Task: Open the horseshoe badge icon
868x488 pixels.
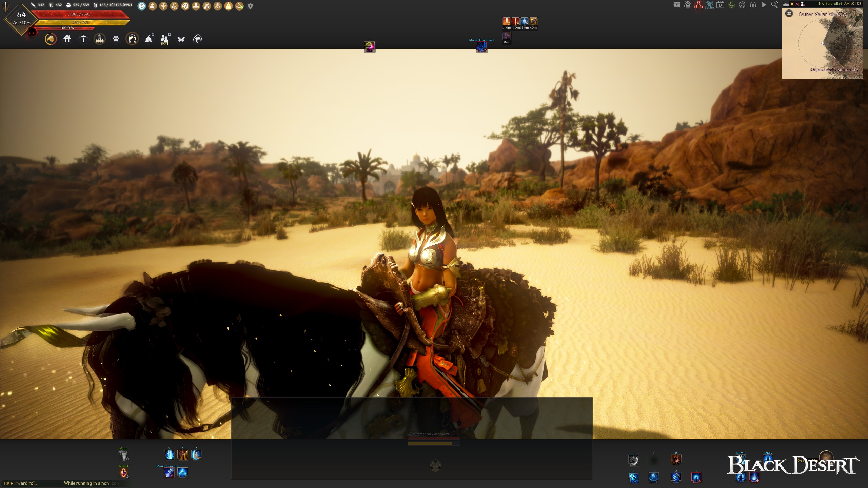Action: [742, 5]
